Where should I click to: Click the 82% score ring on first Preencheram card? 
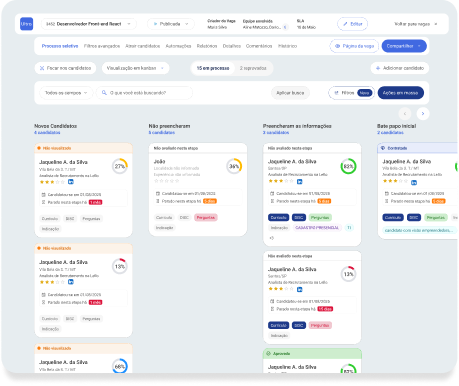click(348, 166)
